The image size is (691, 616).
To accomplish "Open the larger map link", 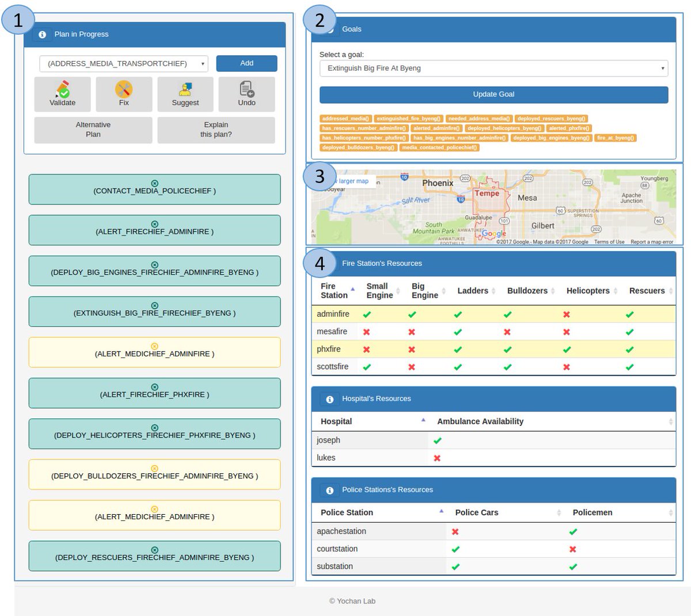I will [354, 181].
